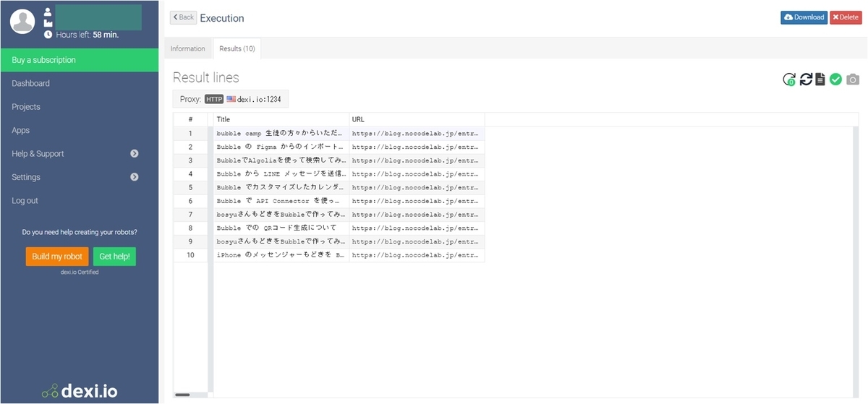Click the horizontal scrollbar under the table
868x404 pixels.
[182, 395]
